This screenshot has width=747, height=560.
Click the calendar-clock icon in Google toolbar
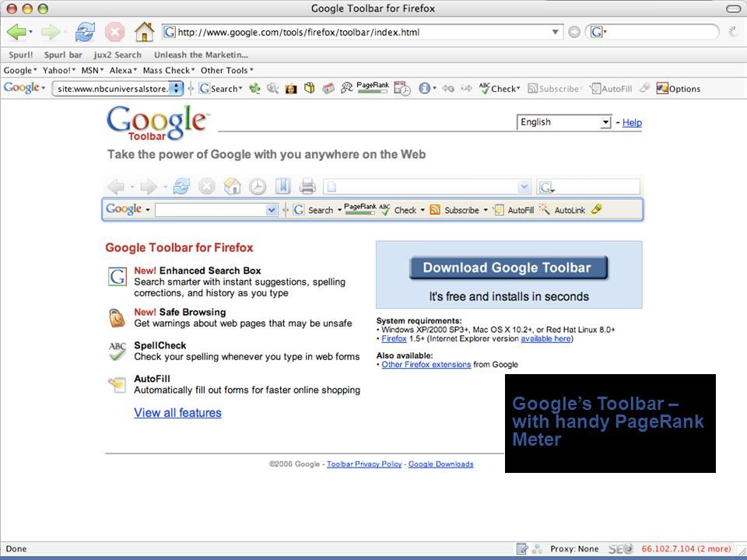tap(402, 89)
